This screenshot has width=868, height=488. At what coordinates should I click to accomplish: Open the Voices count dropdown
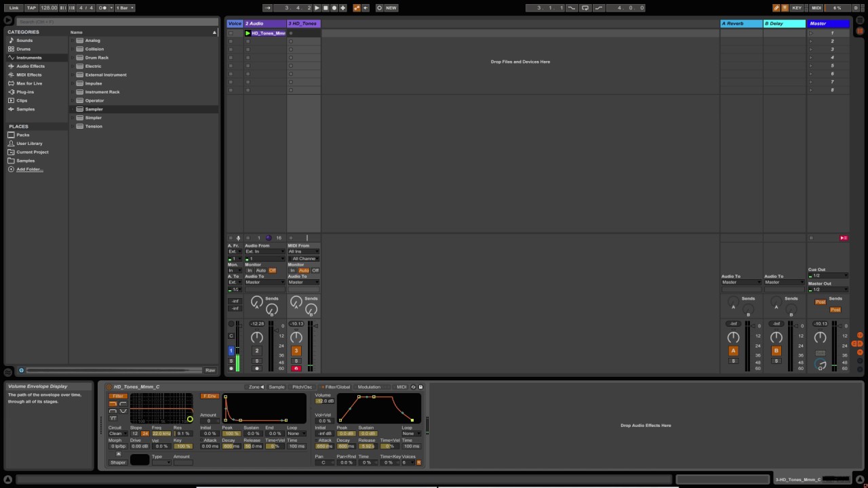[x=407, y=462]
